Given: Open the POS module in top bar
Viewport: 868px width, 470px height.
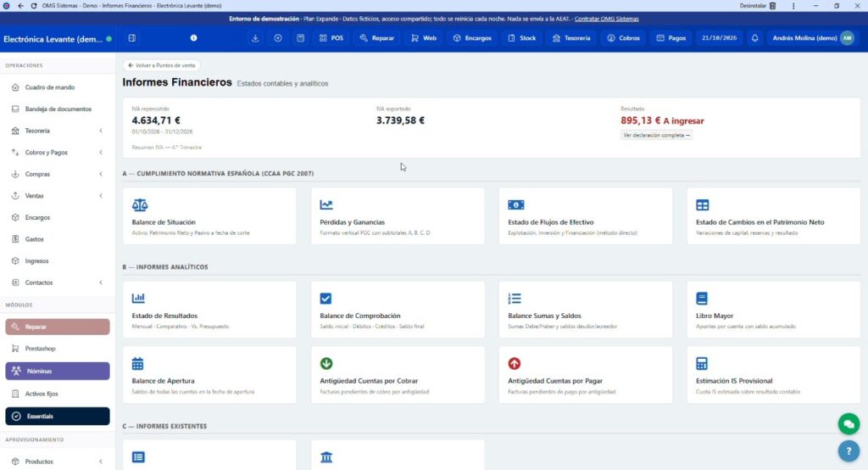Looking at the screenshot, I should tap(331, 38).
